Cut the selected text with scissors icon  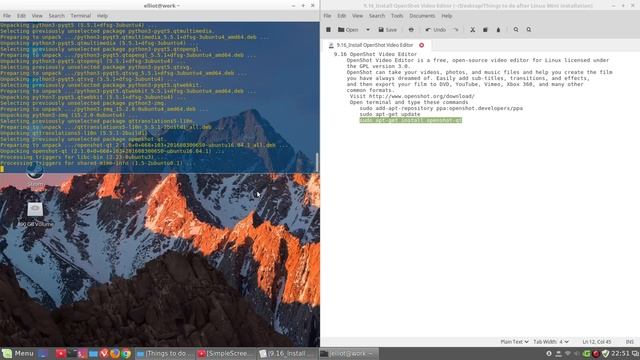click(x=472, y=29)
